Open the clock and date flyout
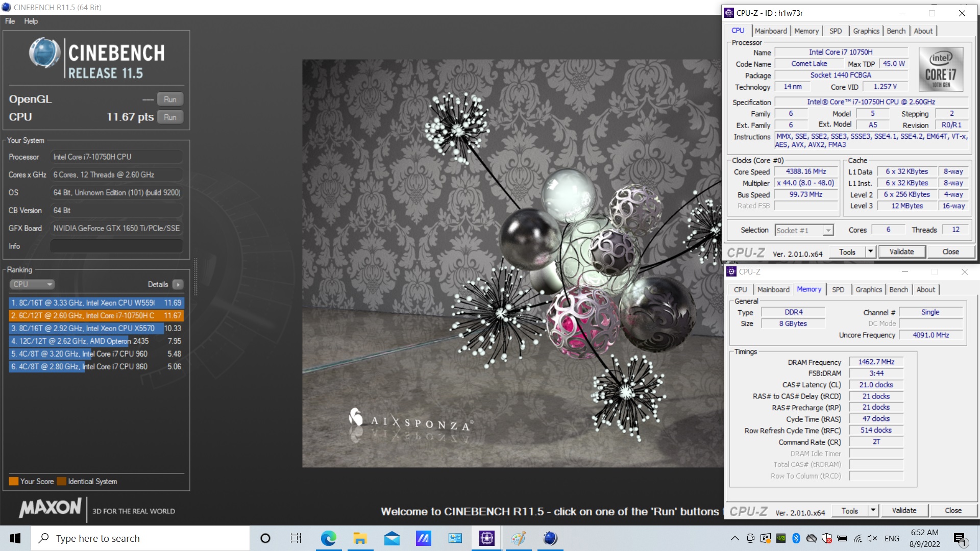This screenshot has height=551, width=980. [924, 538]
